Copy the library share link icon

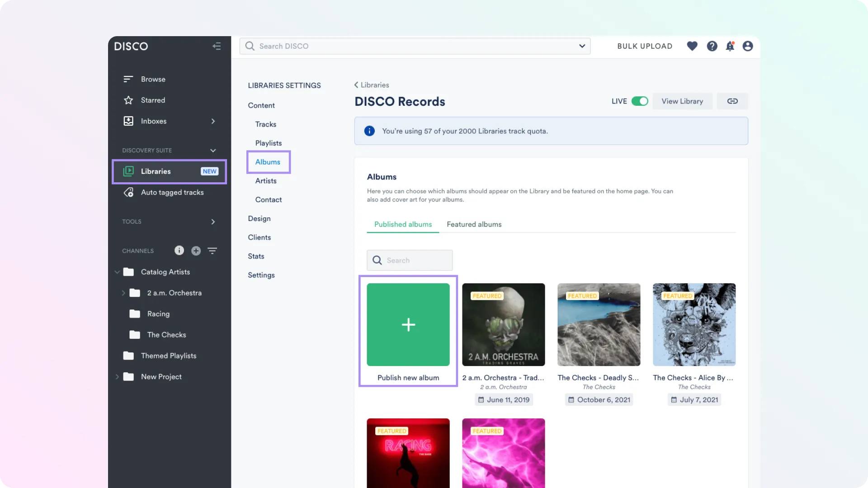click(732, 101)
